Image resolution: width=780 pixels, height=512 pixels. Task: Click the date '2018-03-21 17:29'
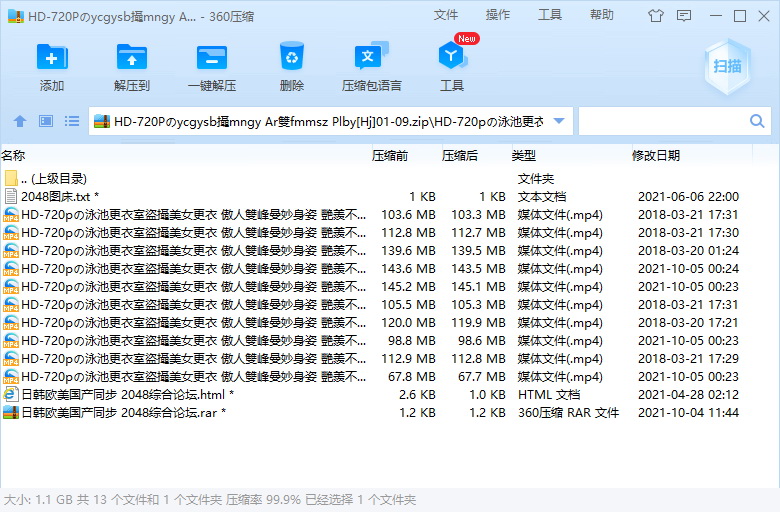click(x=688, y=359)
